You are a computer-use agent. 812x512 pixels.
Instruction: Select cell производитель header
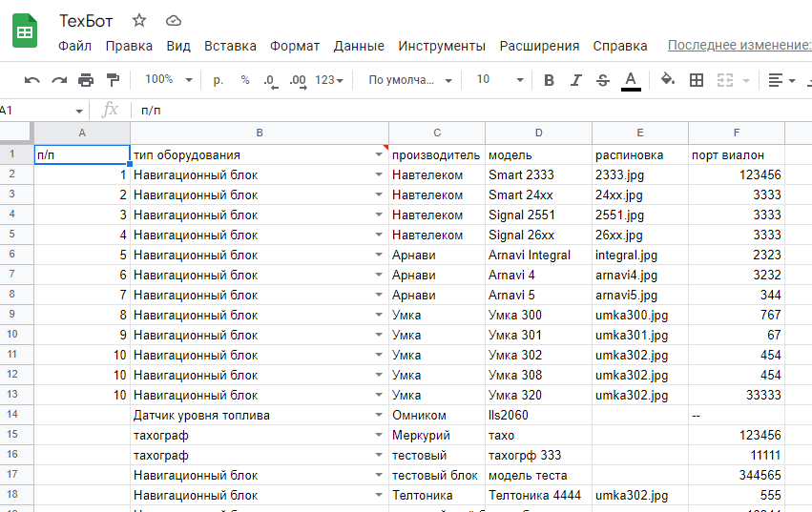(437, 154)
